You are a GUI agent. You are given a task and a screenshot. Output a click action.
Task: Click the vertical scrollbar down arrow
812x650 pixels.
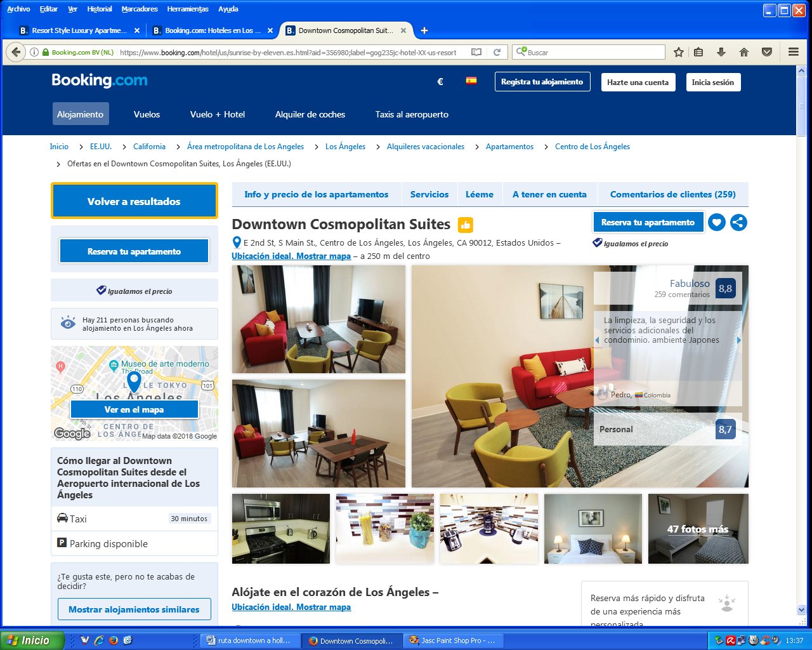pos(801,609)
